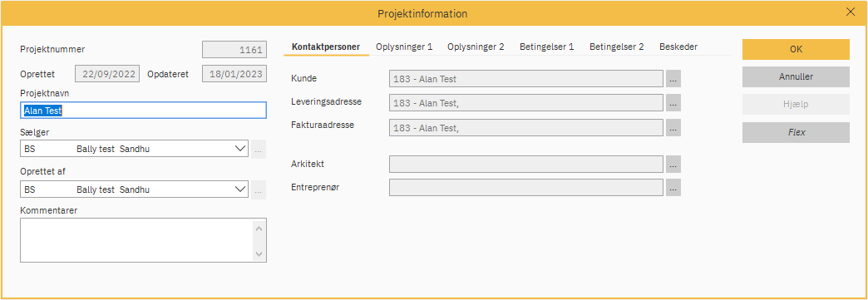The height and width of the screenshot is (300, 868).
Task: Click the Entreprenør label
Action: [x=315, y=187]
